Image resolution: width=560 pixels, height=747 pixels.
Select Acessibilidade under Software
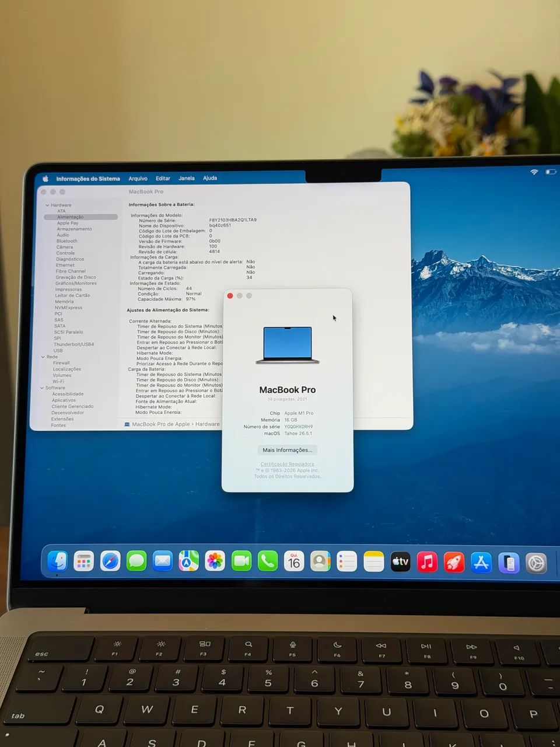click(68, 394)
